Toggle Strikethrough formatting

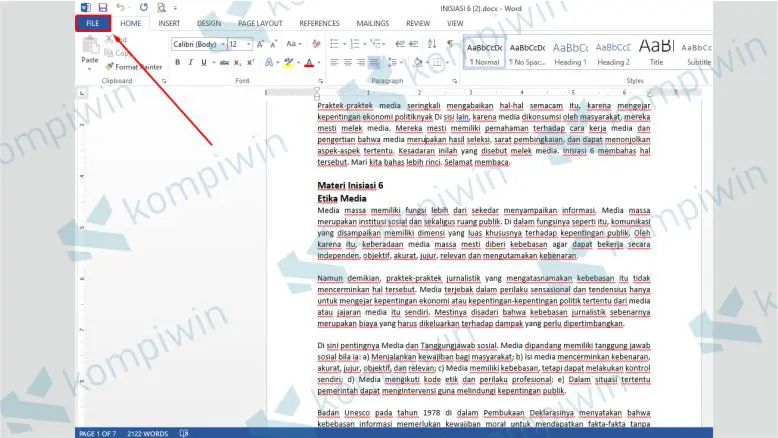[x=224, y=63]
